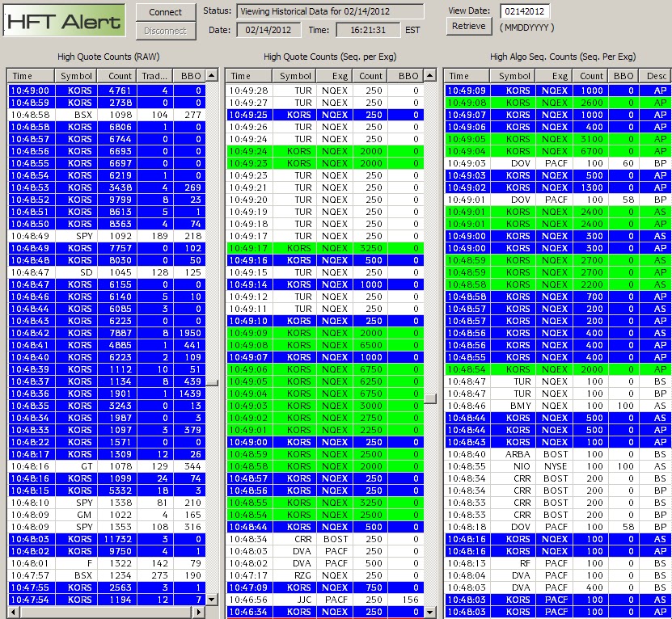672x619 pixels.
Task: Sort Algo Seq. table by Count header
Action: click(x=592, y=76)
